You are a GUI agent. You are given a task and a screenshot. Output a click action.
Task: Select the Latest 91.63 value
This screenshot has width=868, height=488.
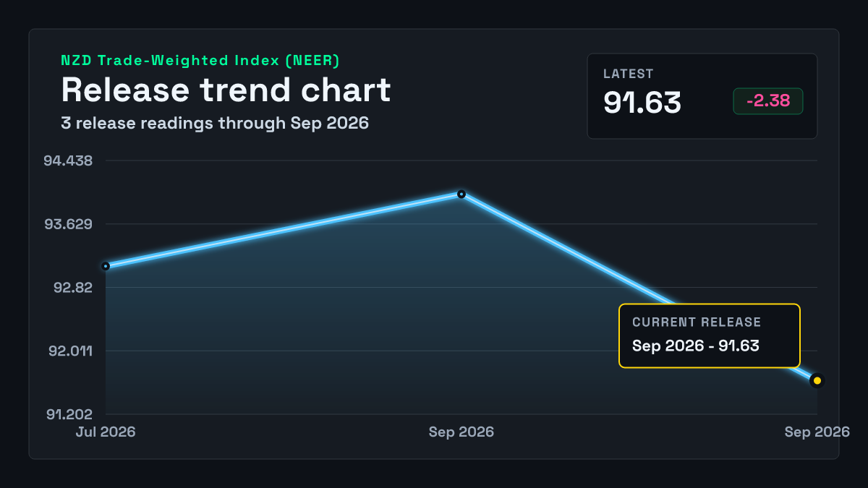click(x=642, y=103)
